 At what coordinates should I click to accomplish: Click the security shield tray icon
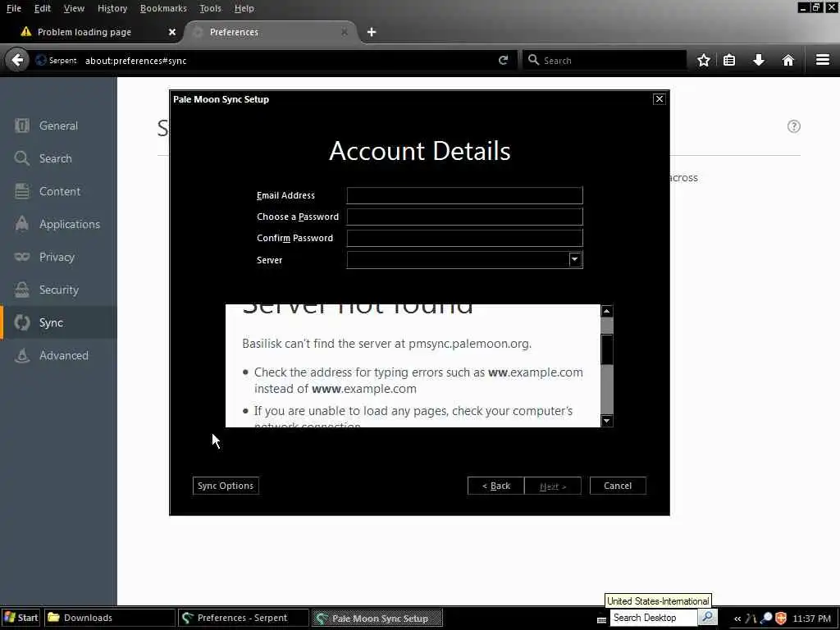click(x=781, y=619)
